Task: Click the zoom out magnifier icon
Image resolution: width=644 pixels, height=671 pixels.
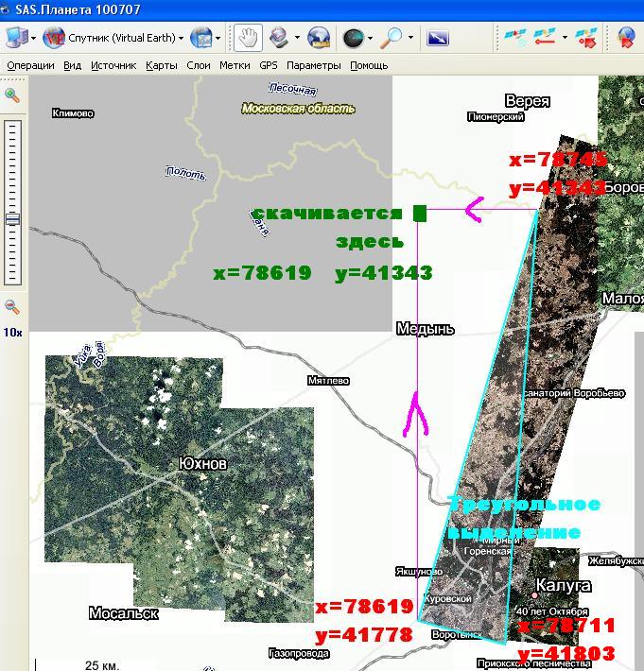Action: click(x=12, y=306)
